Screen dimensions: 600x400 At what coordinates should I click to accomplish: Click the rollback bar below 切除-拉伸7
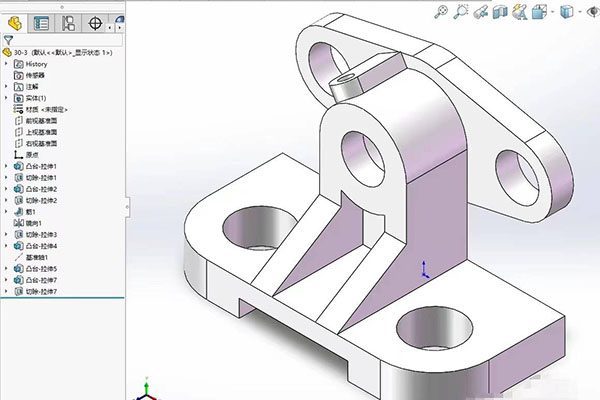[62, 298]
